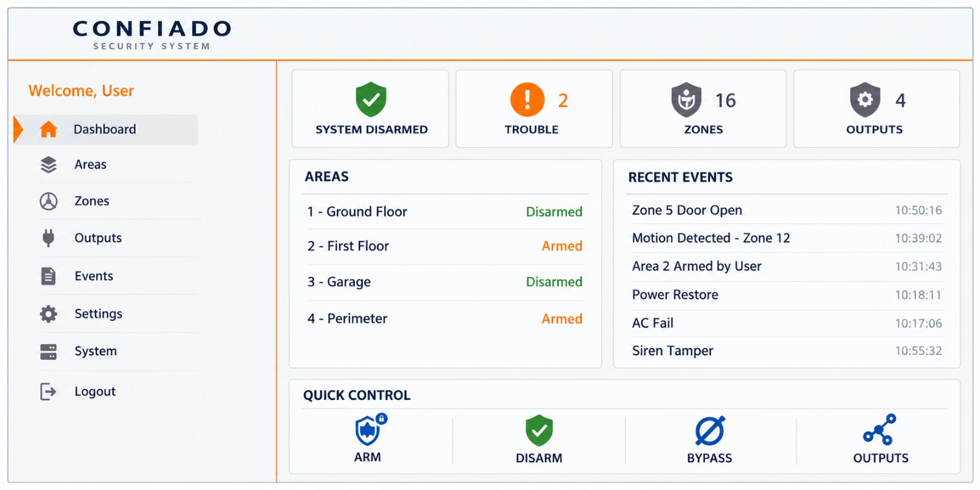Image resolution: width=980 pixels, height=490 pixels.
Task: Open the OUTPUTS node icon in Quick Control
Action: (880, 429)
